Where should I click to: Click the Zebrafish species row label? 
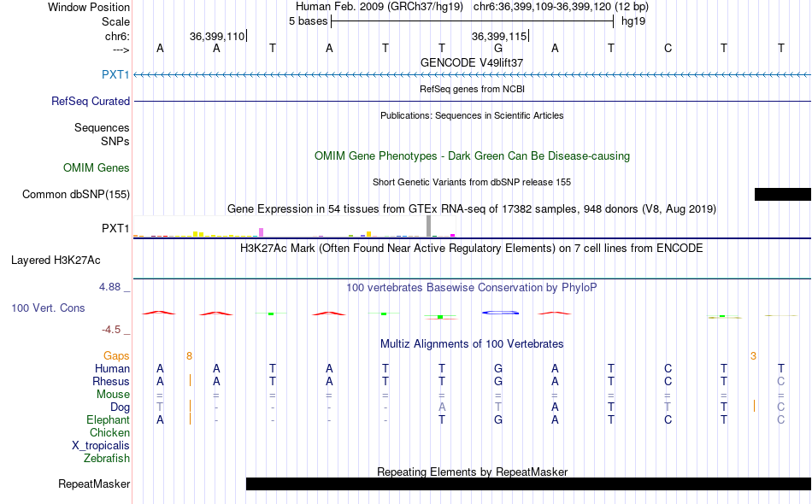coord(107,458)
